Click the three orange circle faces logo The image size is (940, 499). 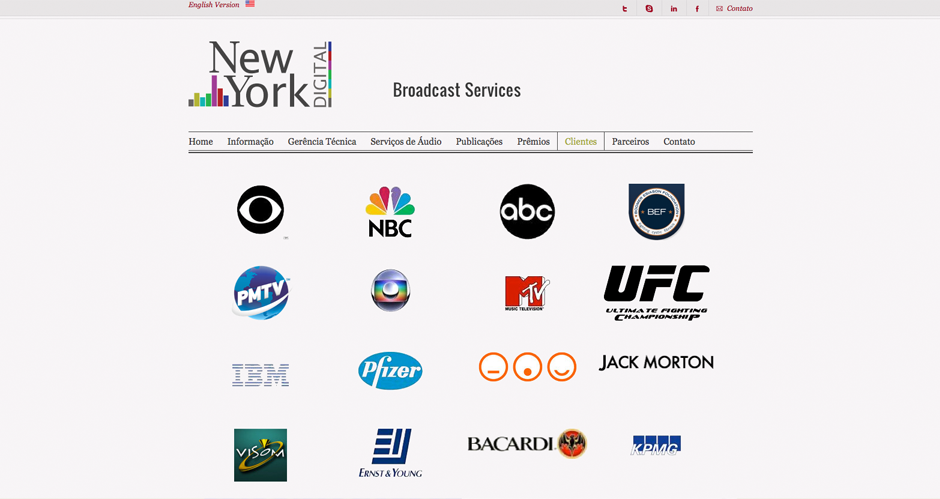[528, 366]
